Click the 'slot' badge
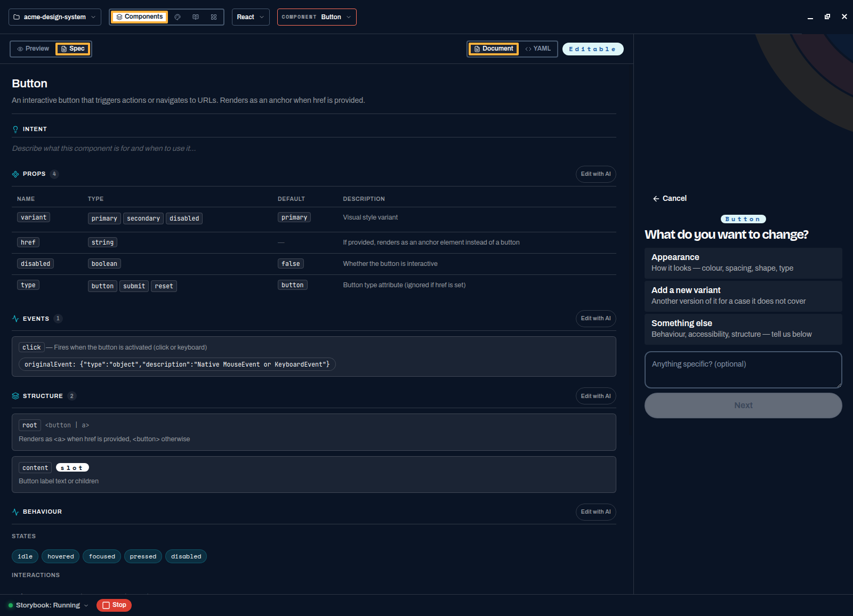The width and height of the screenshot is (853, 616). coord(72,468)
